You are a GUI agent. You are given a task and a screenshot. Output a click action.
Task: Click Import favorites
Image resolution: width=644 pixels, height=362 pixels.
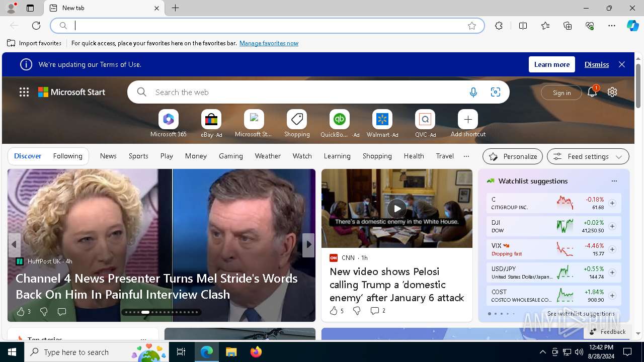click(x=34, y=43)
